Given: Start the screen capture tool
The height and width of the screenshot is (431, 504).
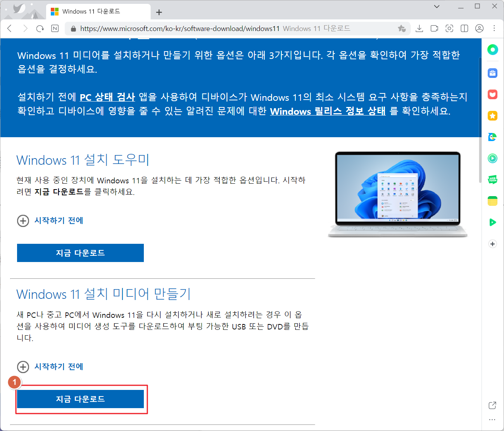Looking at the screenshot, I should click(x=449, y=28).
